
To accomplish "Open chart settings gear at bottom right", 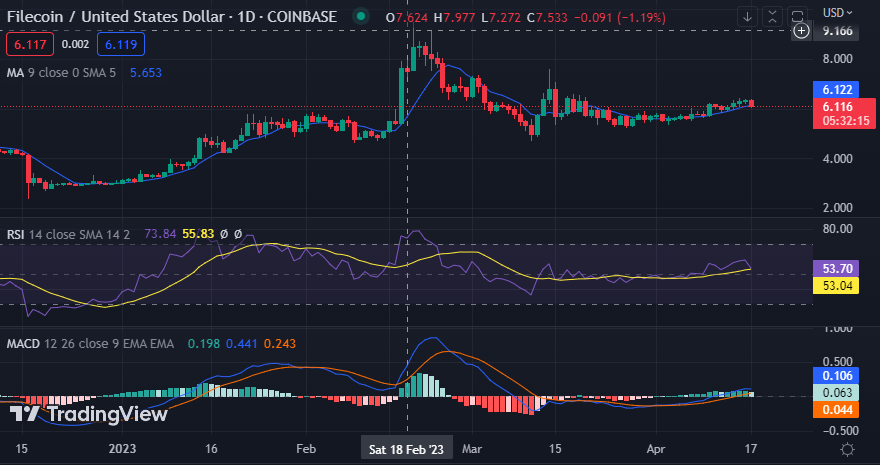I will coord(847,449).
